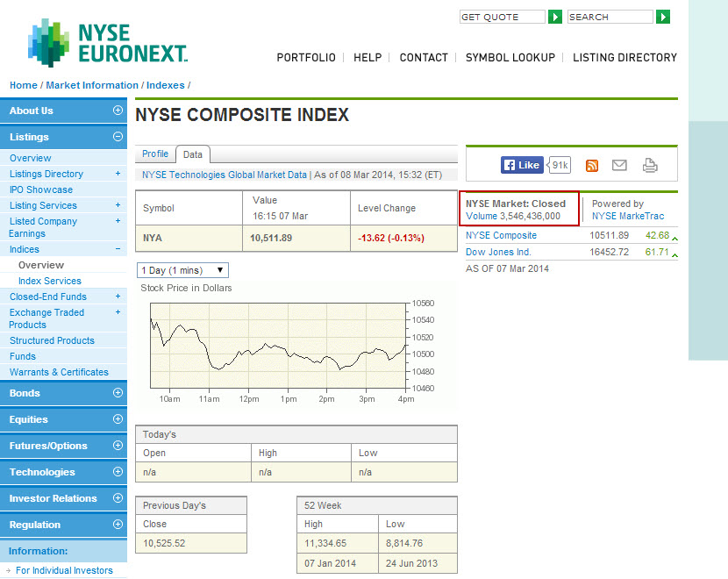Click the Search input field

[x=610, y=18]
